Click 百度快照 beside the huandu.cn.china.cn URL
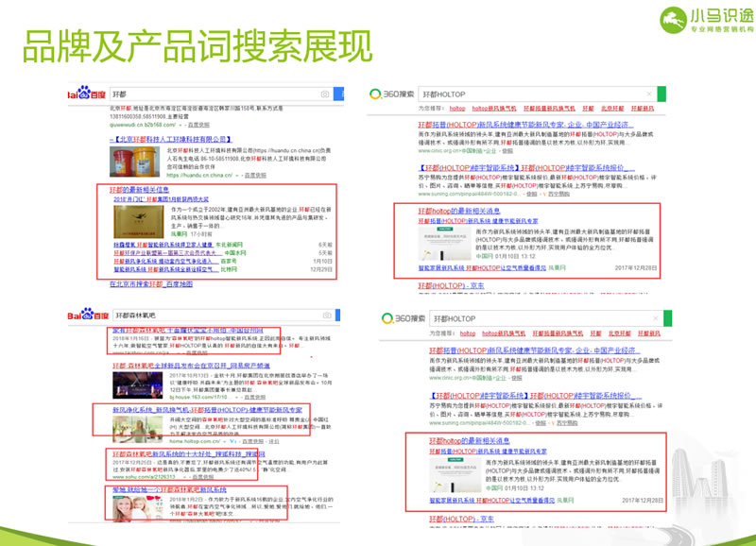Image resolution: width=756 pixels, height=546 pixels. pos(255,176)
